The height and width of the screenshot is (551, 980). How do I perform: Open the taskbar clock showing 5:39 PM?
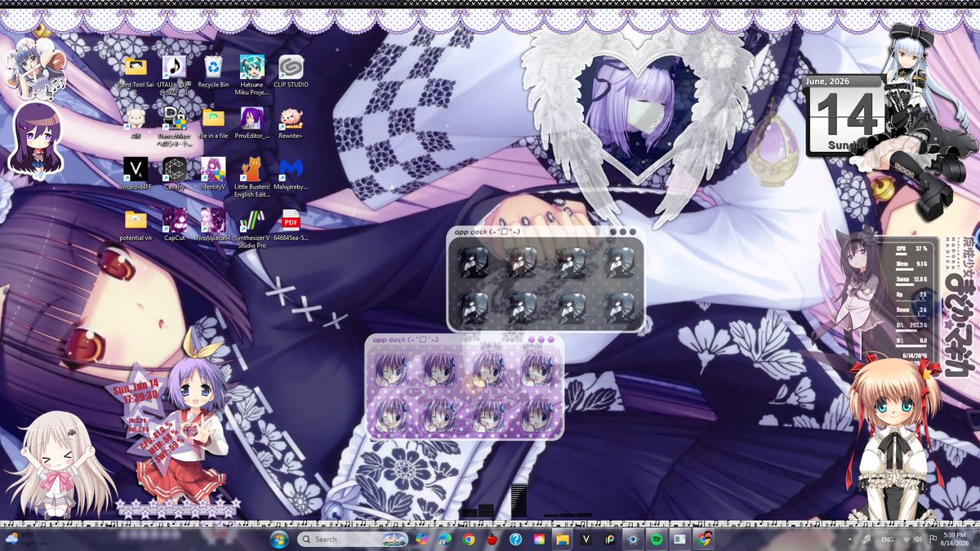click(955, 540)
